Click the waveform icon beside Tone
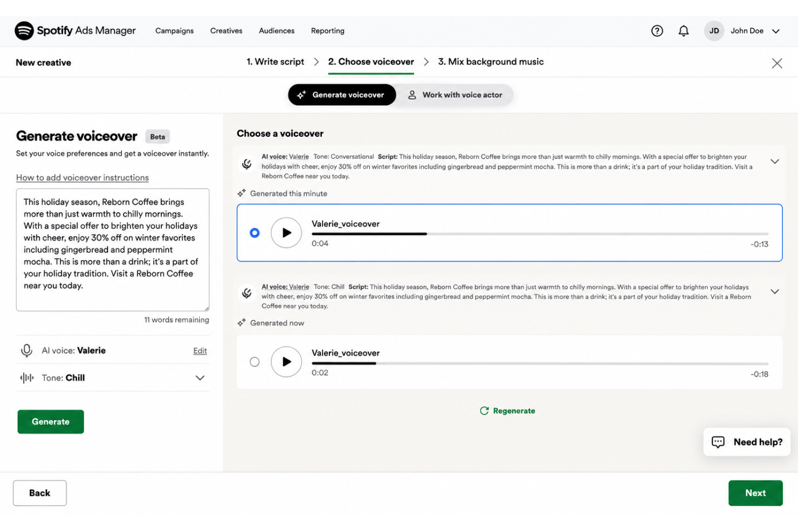798x532 pixels. point(26,378)
